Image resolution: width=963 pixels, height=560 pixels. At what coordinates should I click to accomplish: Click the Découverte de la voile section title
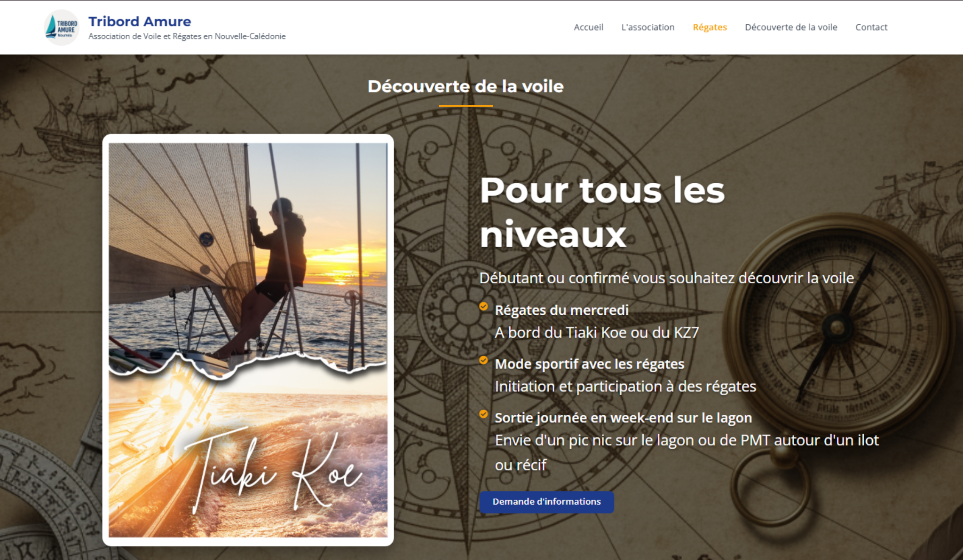coord(466,86)
